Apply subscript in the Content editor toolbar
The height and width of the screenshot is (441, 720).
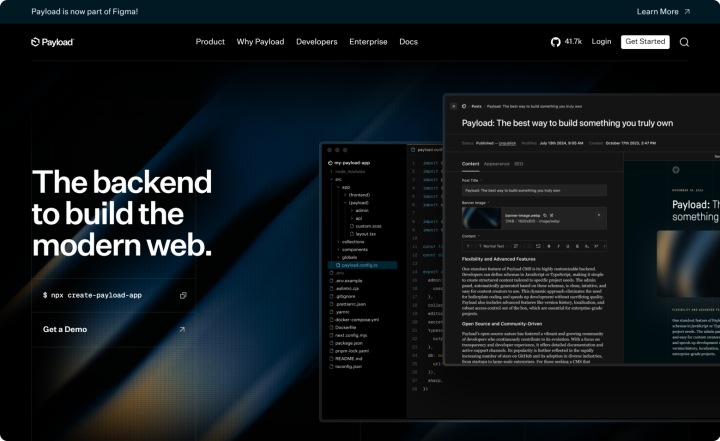tap(587, 246)
